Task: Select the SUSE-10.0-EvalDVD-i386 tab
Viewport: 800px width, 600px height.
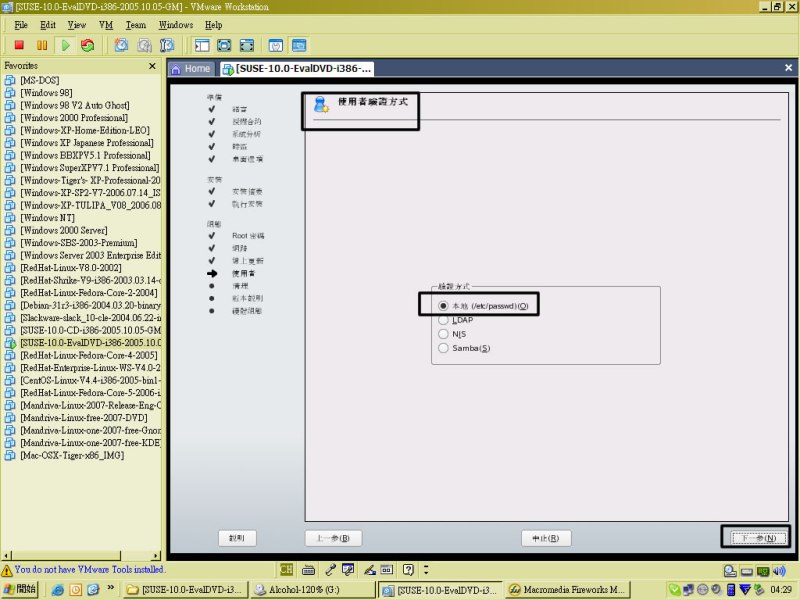Action: (297, 69)
